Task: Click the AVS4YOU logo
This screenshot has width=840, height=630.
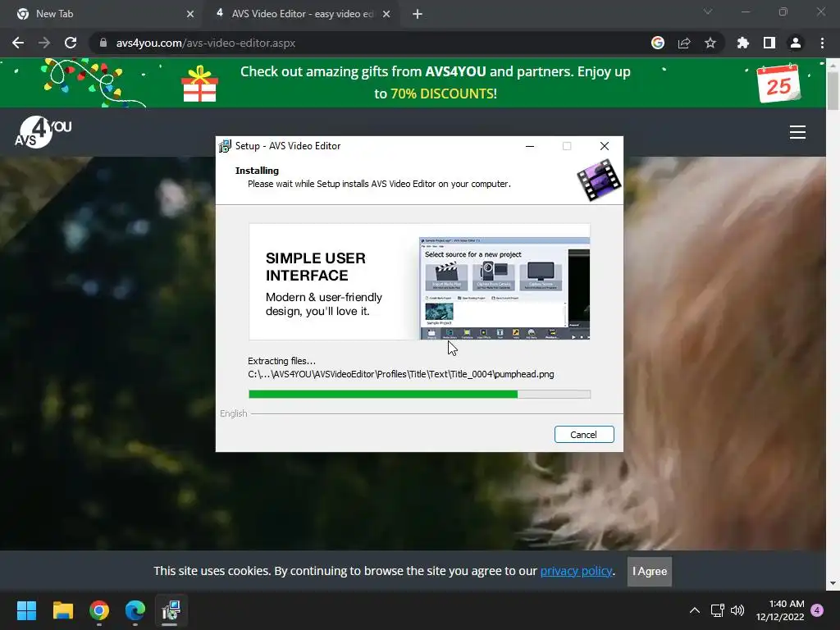Action: pyautogui.click(x=43, y=132)
